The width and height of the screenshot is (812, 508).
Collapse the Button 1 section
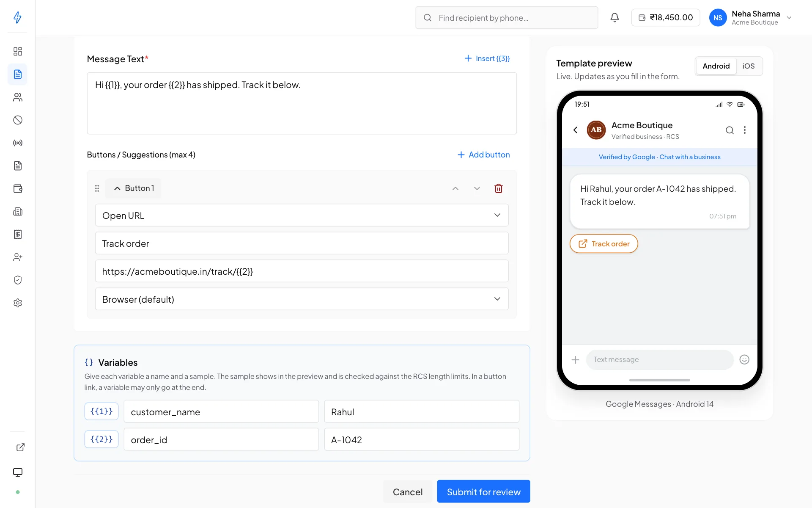(133, 188)
